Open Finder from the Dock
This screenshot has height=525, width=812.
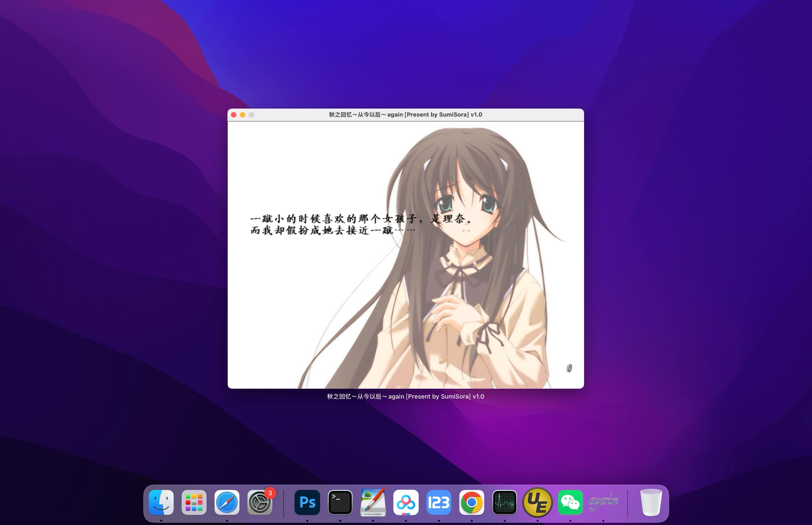161,502
